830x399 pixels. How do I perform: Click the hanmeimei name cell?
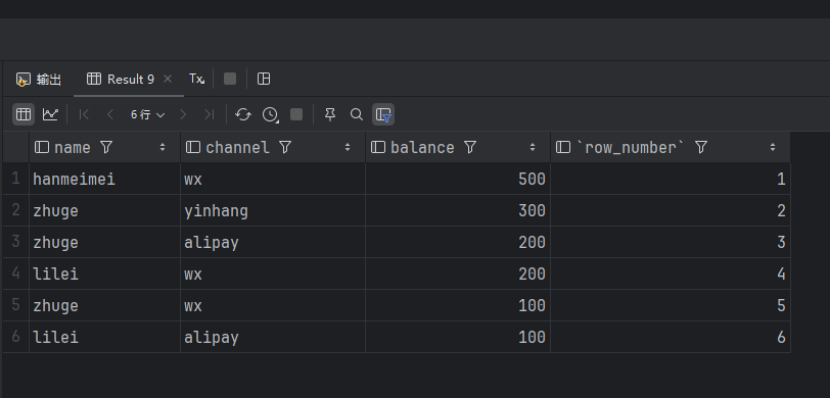coord(105,179)
